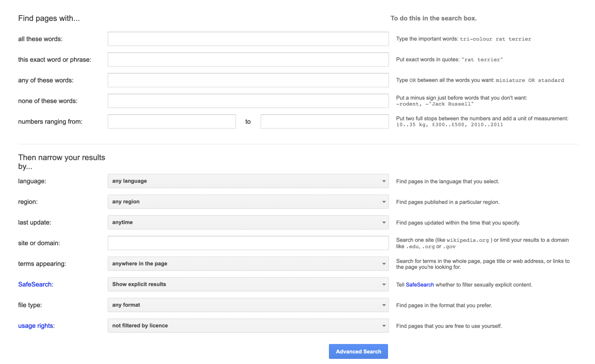Click the SafeSearch link in the help text
This screenshot has width=595, height=364.
(419, 285)
